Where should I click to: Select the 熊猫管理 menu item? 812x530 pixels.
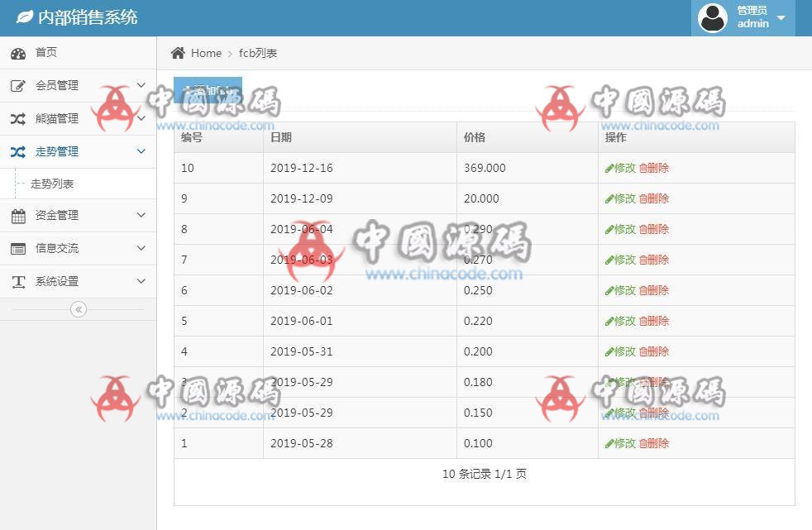tap(56, 119)
